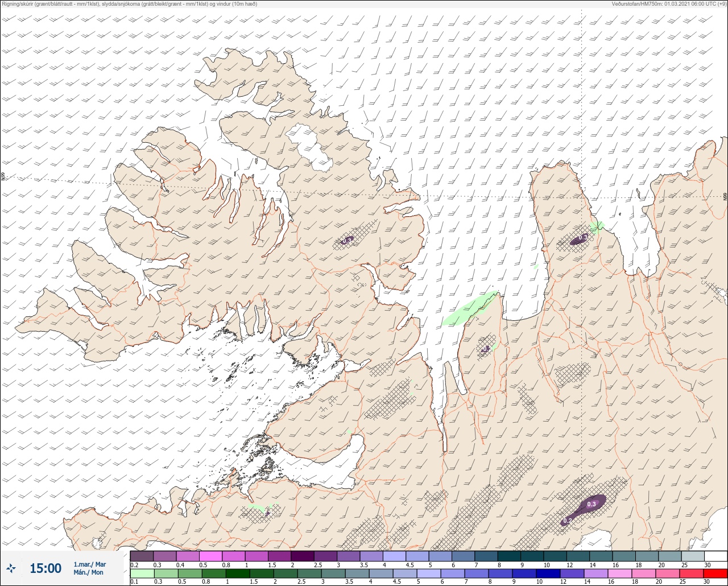The height and width of the screenshot is (586, 728).
Task: Select the darkest purple swatch starting at 2, top row
Action: tap(303, 556)
